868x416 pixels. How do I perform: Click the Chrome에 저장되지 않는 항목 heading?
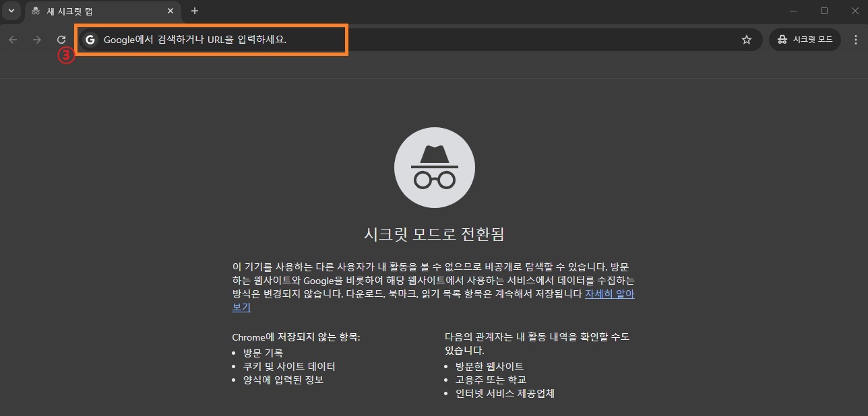click(296, 337)
